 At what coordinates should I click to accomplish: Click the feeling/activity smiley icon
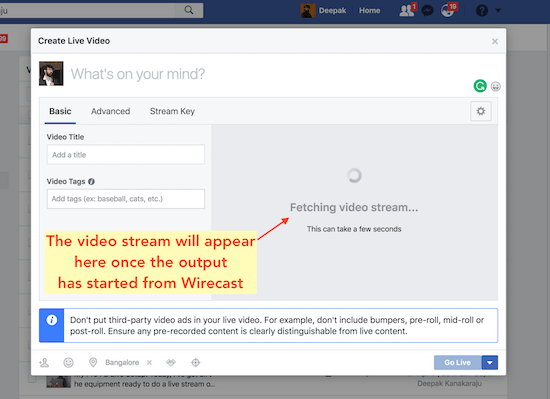(x=68, y=363)
